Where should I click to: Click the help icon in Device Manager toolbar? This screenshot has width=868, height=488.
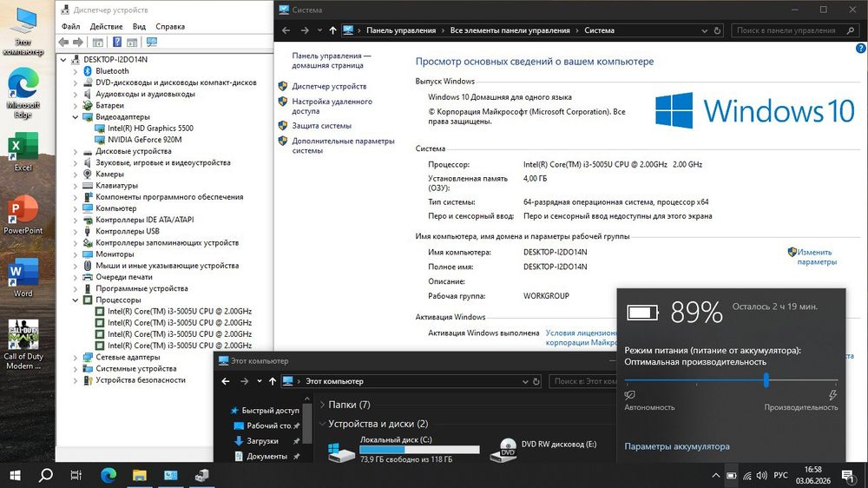pyautogui.click(x=117, y=42)
